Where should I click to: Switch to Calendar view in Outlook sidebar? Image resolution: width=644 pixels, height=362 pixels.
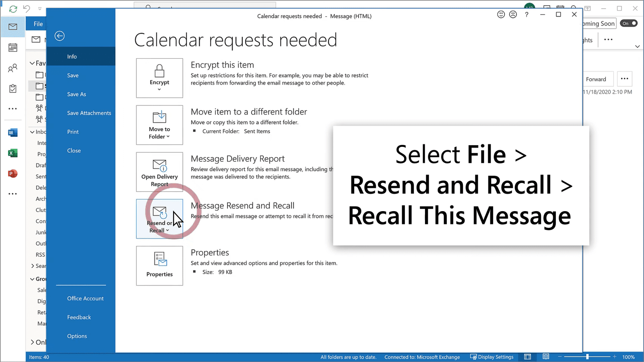click(13, 47)
